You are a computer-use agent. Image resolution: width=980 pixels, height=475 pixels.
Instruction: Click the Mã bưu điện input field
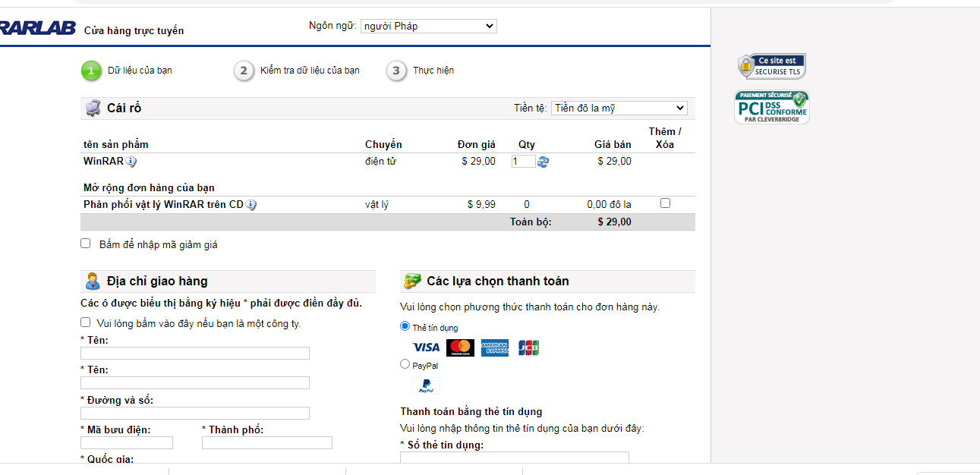pyautogui.click(x=127, y=442)
